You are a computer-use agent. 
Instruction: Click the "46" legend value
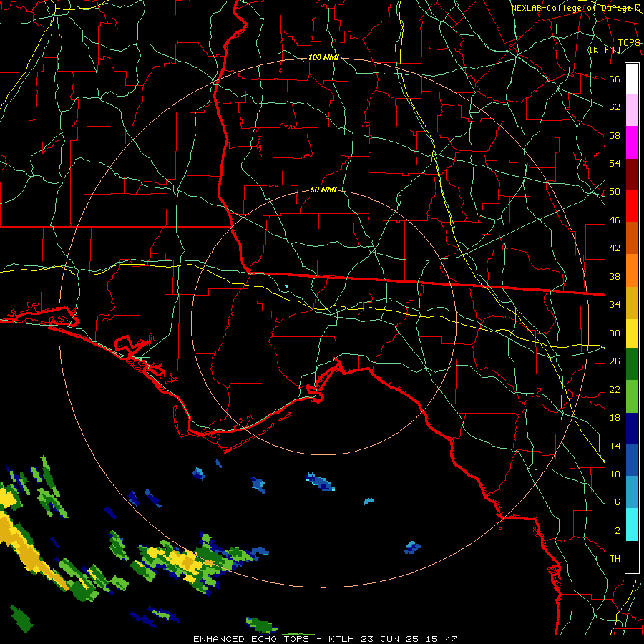click(615, 220)
